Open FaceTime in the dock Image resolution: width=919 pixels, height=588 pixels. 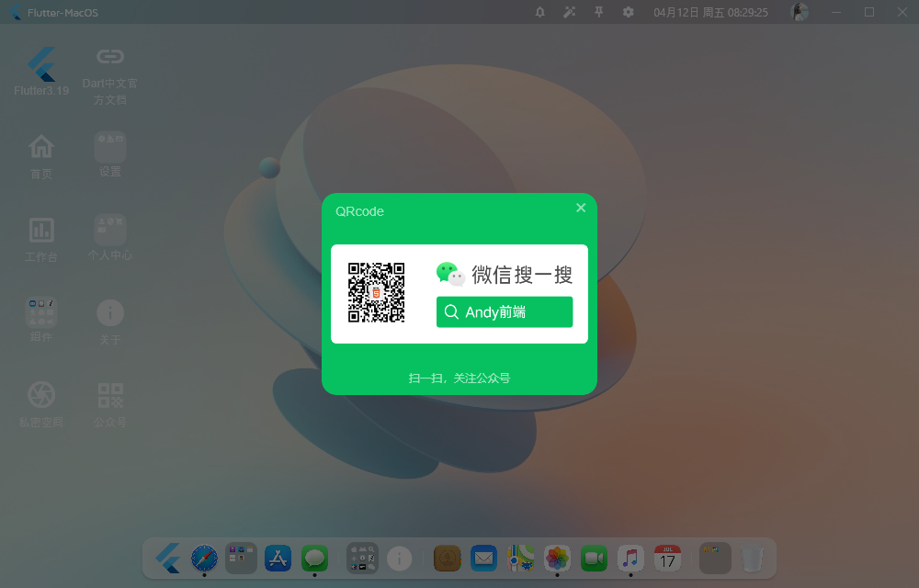pyautogui.click(x=594, y=558)
